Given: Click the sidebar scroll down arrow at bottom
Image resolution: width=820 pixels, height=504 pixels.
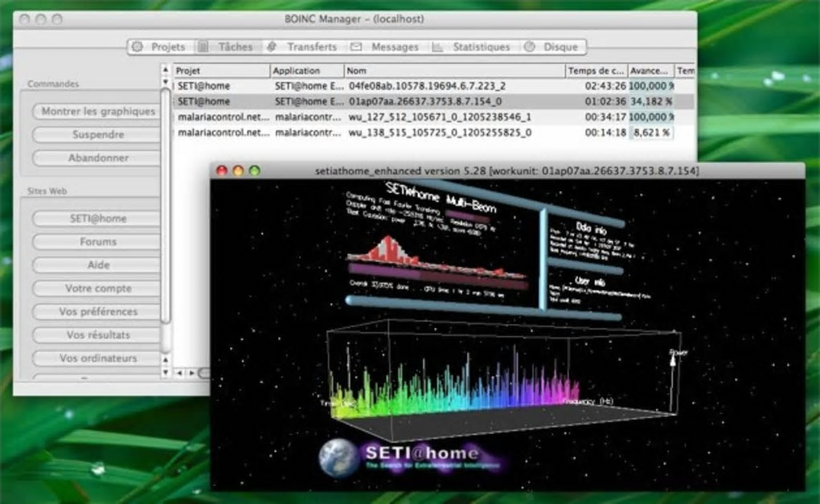Looking at the screenshot, I should pos(166,373).
